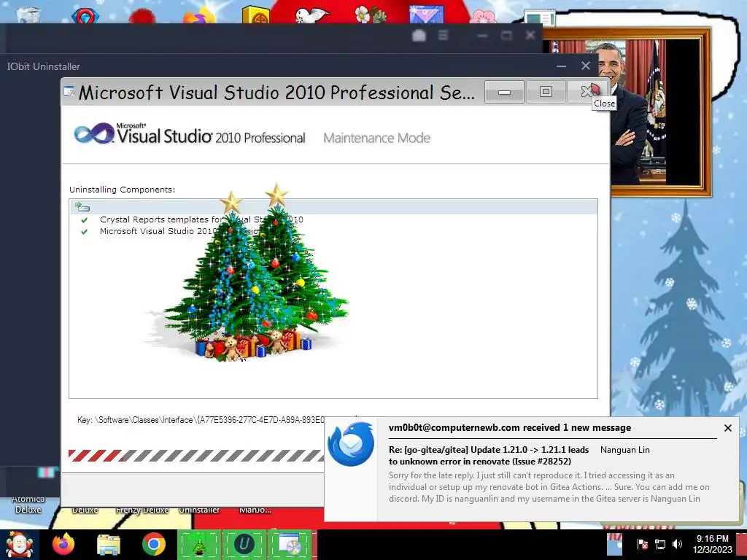Click the Thunderbird bird logo in notification
747x560 pixels.
(351, 444)
